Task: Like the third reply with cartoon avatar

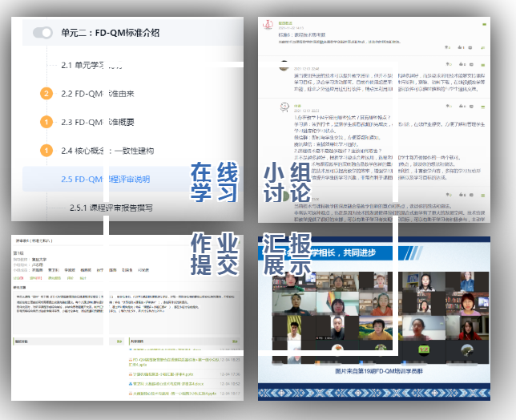Action: point(462,106)
